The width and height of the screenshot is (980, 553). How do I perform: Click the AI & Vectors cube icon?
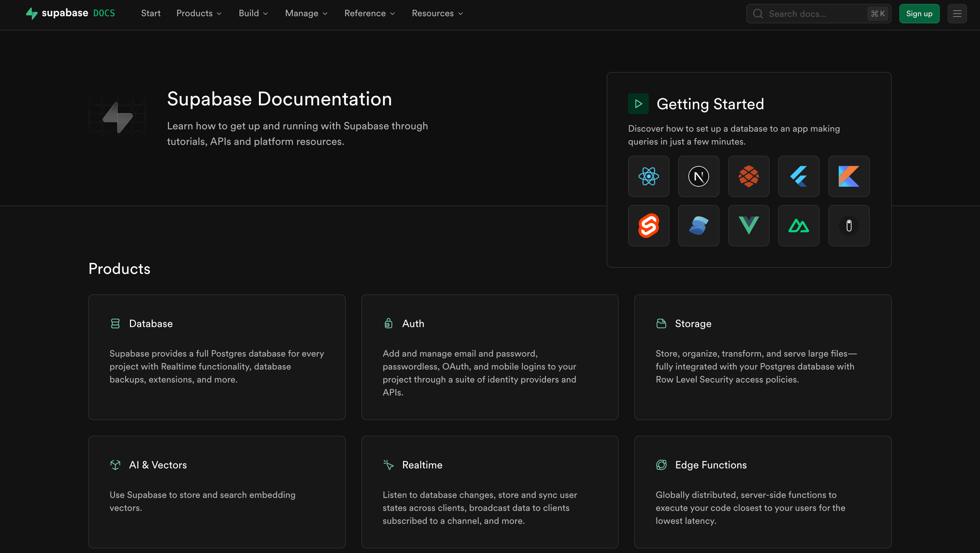pyautogui.click(x=115, y=465)
